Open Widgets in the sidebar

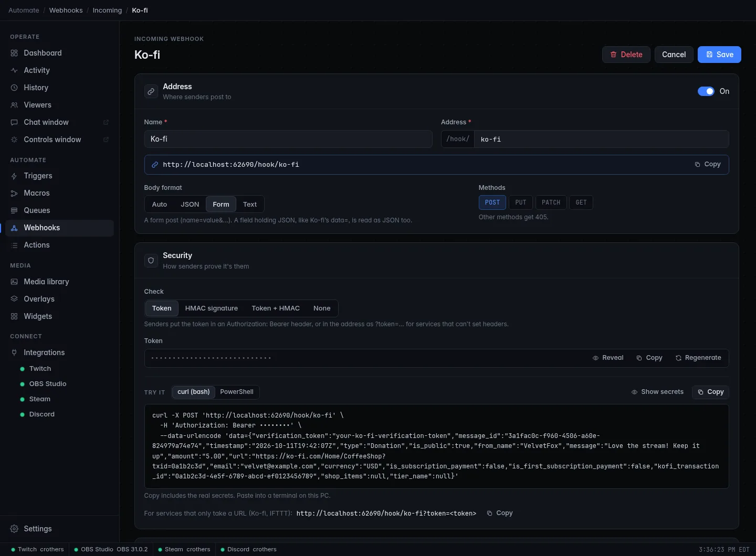click(59, 316)
